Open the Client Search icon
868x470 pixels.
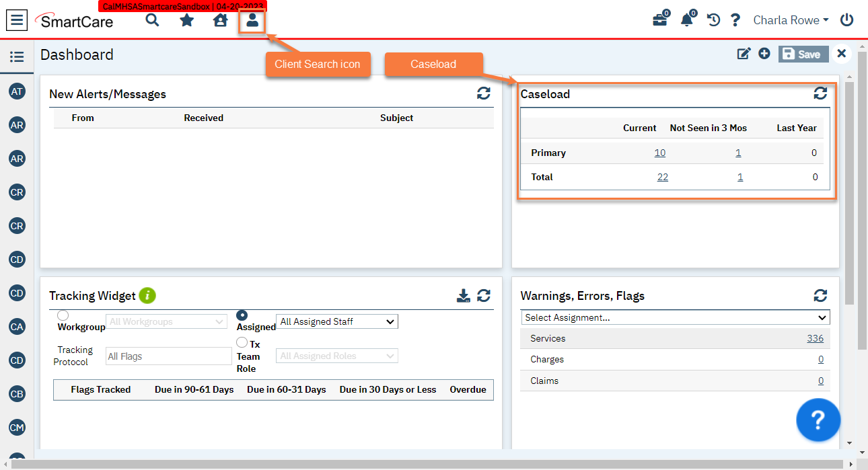coord(252,20)
